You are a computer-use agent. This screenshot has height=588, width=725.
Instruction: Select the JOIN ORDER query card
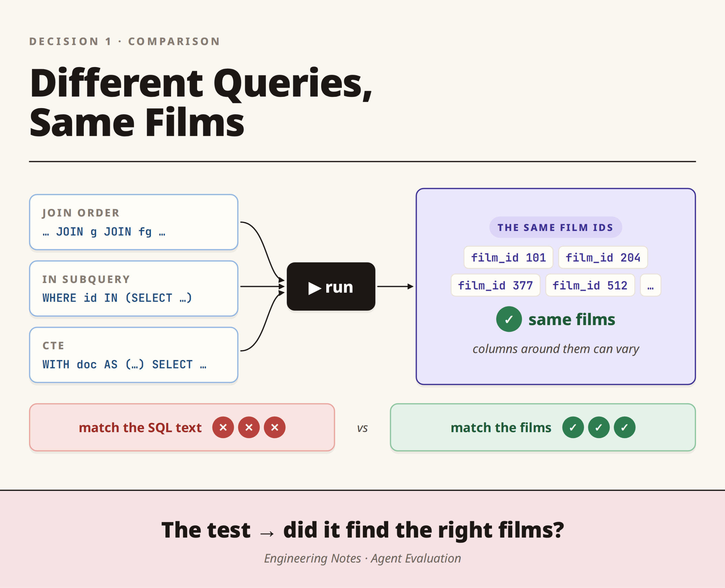point(134,222)
